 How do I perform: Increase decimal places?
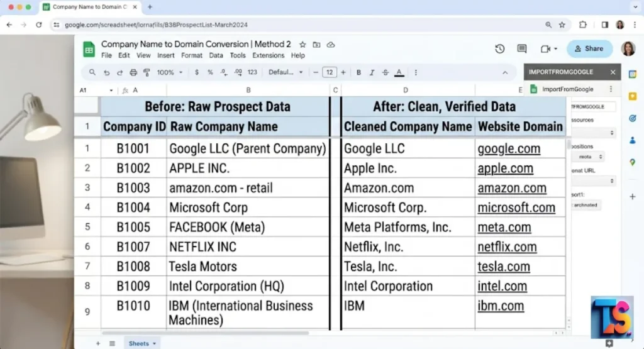click(238, 72)
